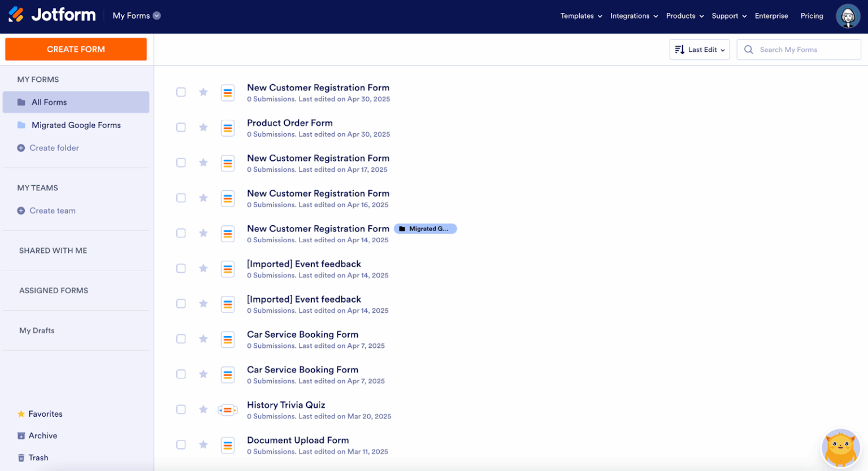Click the Jotform logo

(51, 15)
